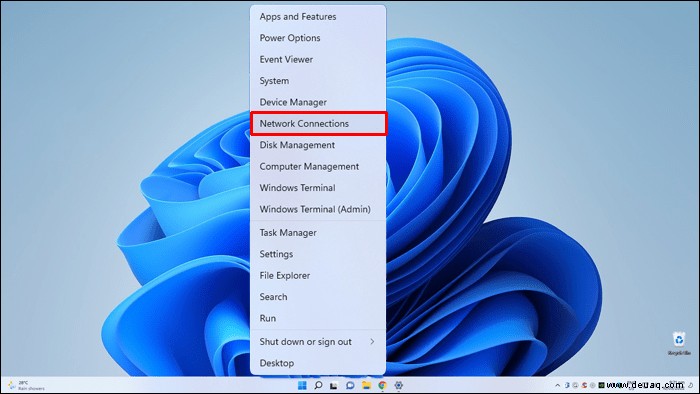Click the Windows Start button on taskbar
This screenshot has height=394, width=700.
pyautogui.click(x=302, y=385)
